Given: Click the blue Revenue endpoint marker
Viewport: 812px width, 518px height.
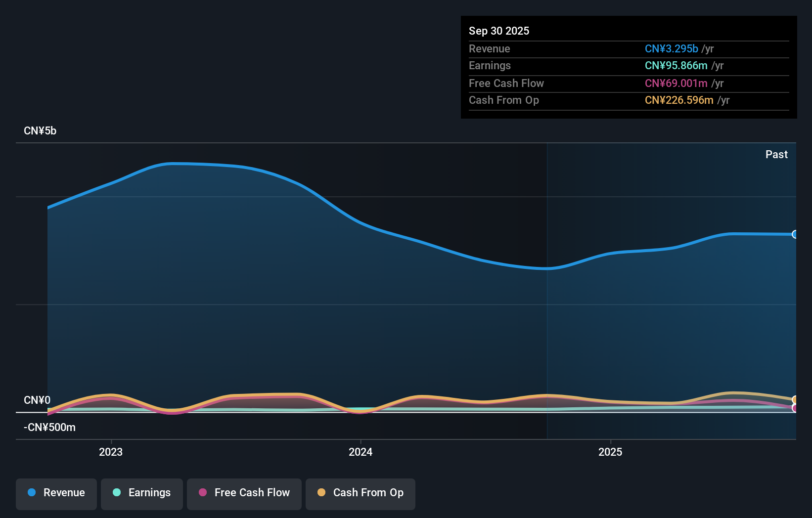Looking at the screenshot, I should coord(795,234).
